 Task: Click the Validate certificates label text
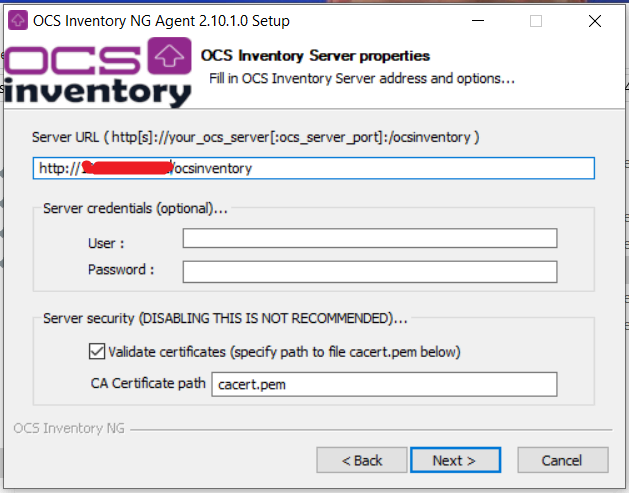click(x=284, y=352)
